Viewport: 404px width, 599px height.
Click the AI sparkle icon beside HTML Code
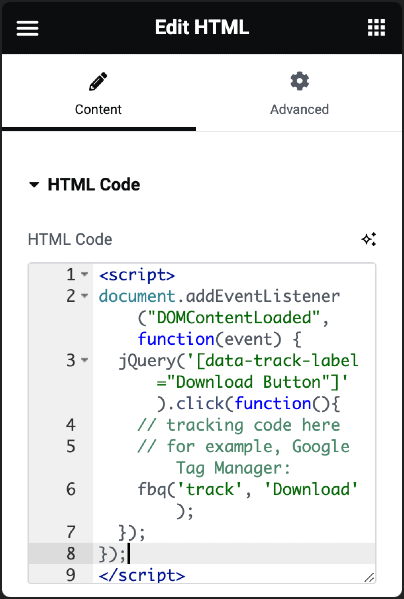tap(368, 239)
